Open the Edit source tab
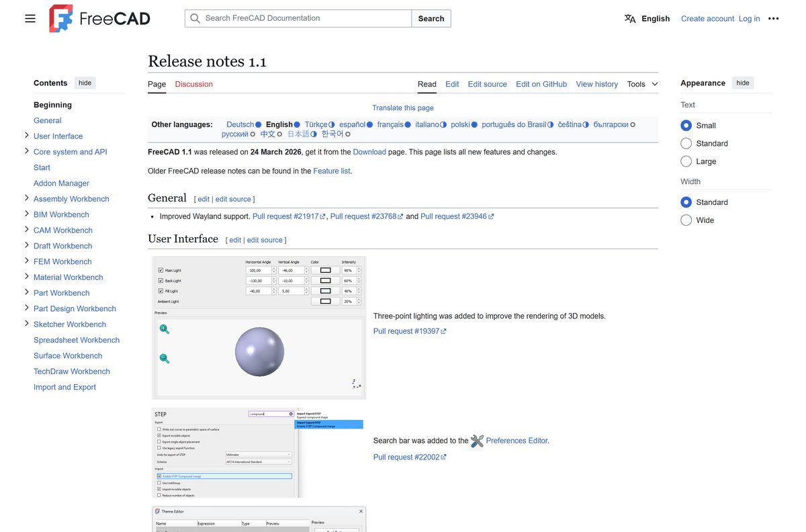Screen dimensions: 806x532 [488, 84]
